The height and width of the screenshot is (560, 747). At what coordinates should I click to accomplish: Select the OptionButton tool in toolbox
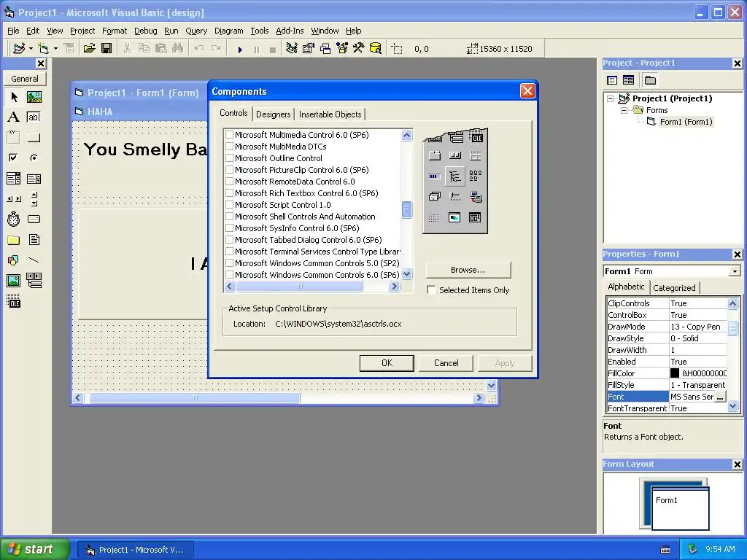pyautogui.click(x=34, y=157)
